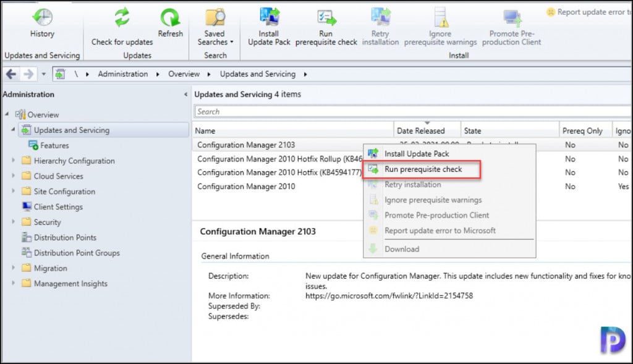Click the Security folder icon

pos(27,222)
